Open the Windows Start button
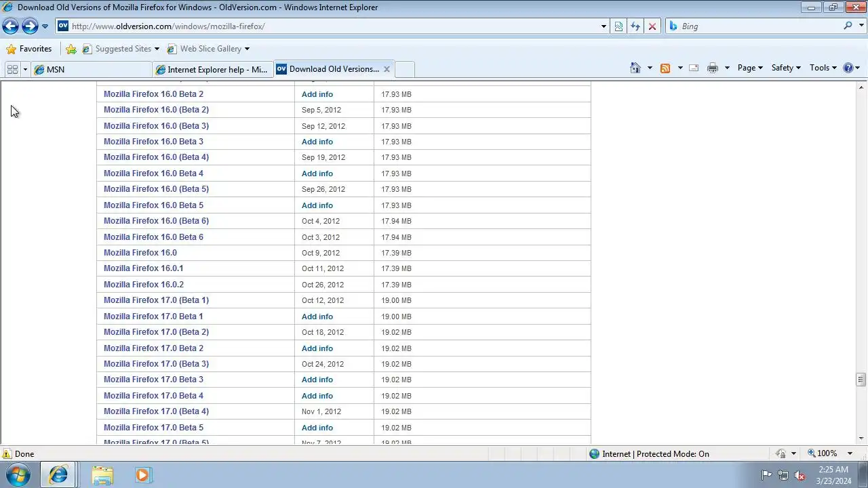This screenshot has height=488, width=868. 18,475
